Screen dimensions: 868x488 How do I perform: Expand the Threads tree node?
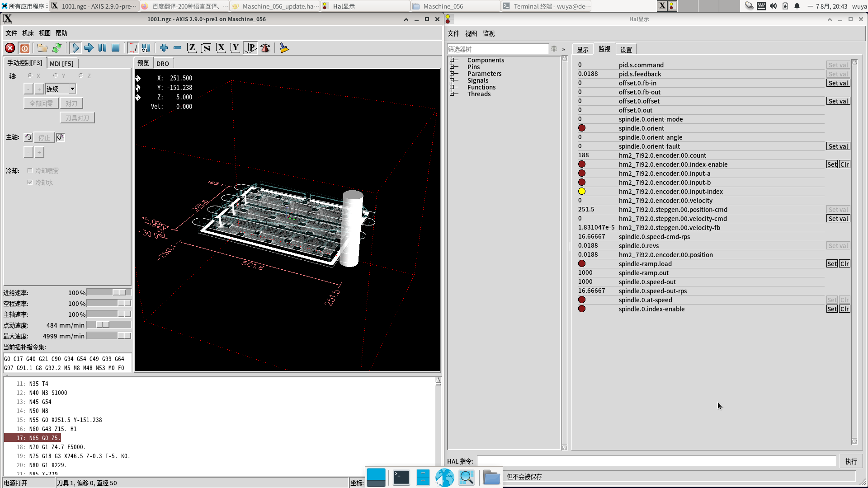click(452, 94)
